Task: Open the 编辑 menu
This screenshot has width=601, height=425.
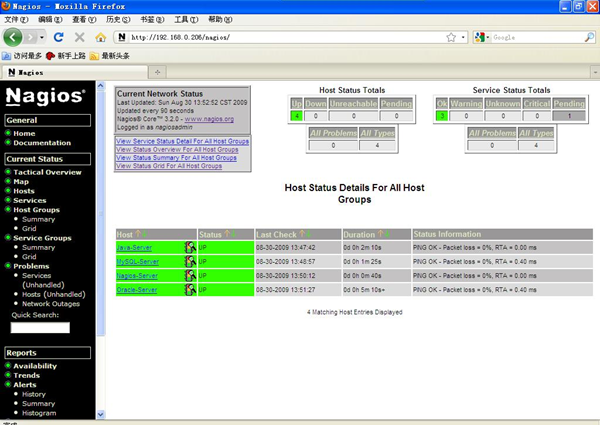Action: [x=50, y=20]
